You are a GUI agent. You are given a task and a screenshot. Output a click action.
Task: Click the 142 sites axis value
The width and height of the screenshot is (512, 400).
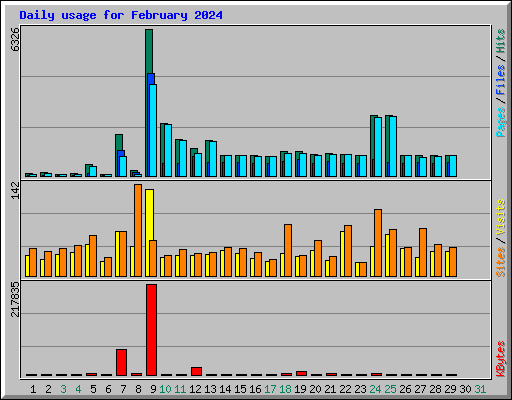coord(15,191)
